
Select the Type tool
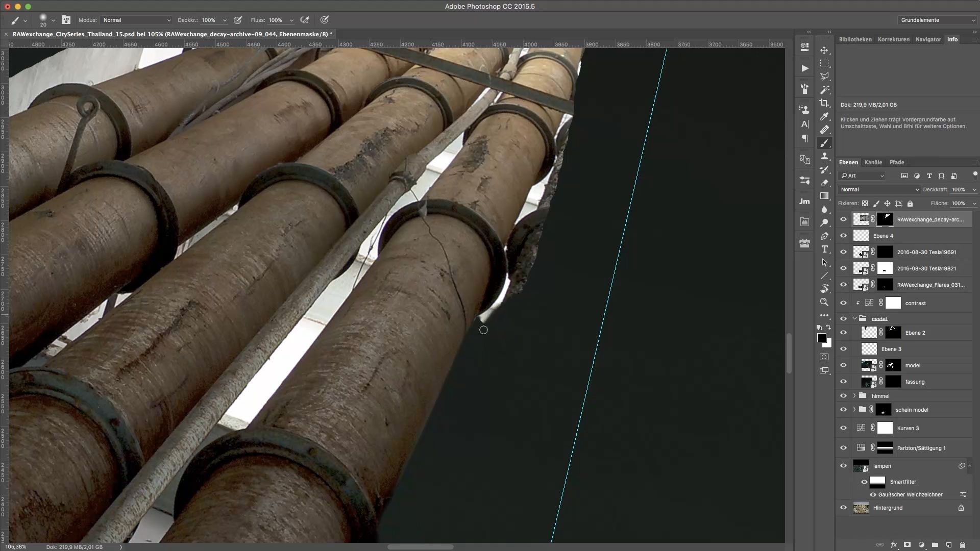click(824, 249)
